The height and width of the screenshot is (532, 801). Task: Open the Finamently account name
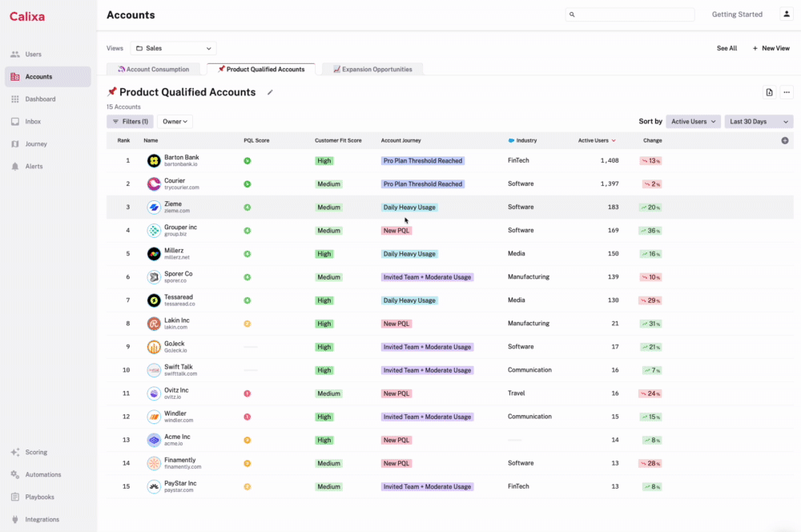tap(179, 460)
